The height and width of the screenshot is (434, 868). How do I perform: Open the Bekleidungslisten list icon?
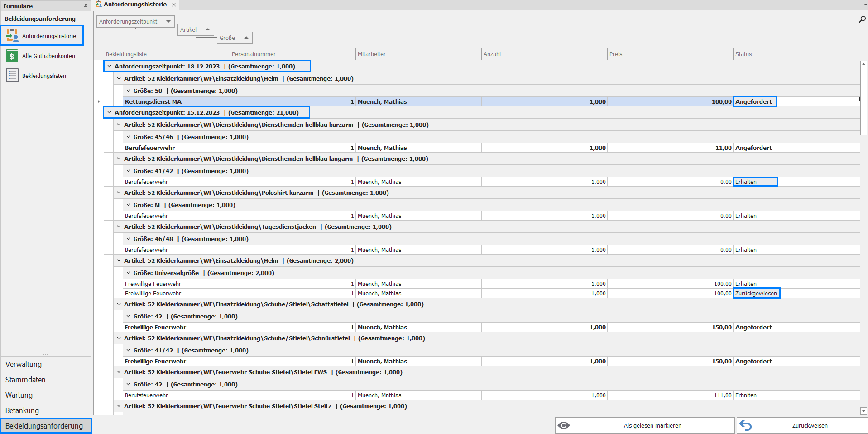[x=12, y=75]
